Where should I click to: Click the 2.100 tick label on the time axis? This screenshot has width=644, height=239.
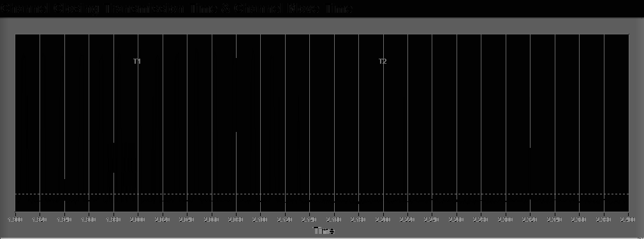[x=260, y=220]
